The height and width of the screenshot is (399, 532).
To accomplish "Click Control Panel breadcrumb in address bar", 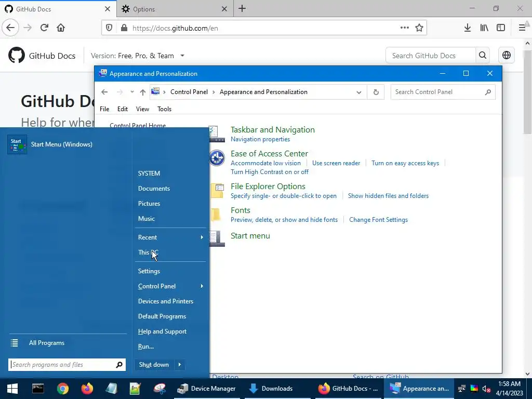I will pyautogui.click(x=189, y=92).
